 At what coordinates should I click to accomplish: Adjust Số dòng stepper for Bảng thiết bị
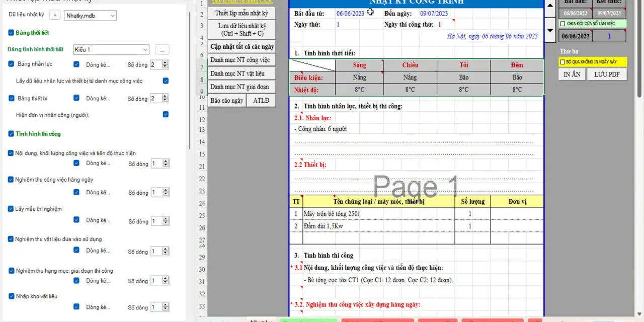165,99
